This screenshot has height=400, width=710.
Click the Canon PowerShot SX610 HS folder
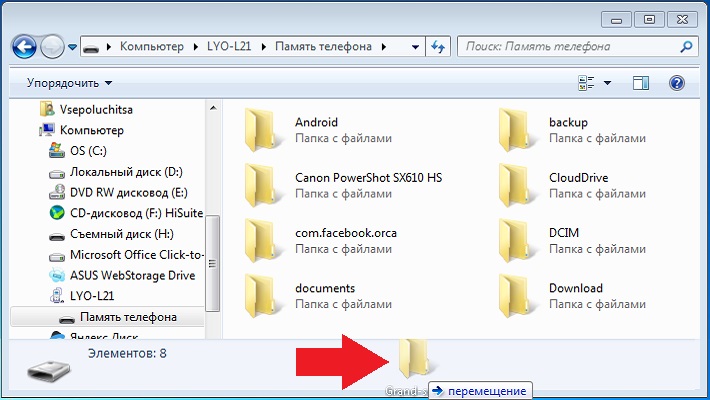click(x=367, y=178)
